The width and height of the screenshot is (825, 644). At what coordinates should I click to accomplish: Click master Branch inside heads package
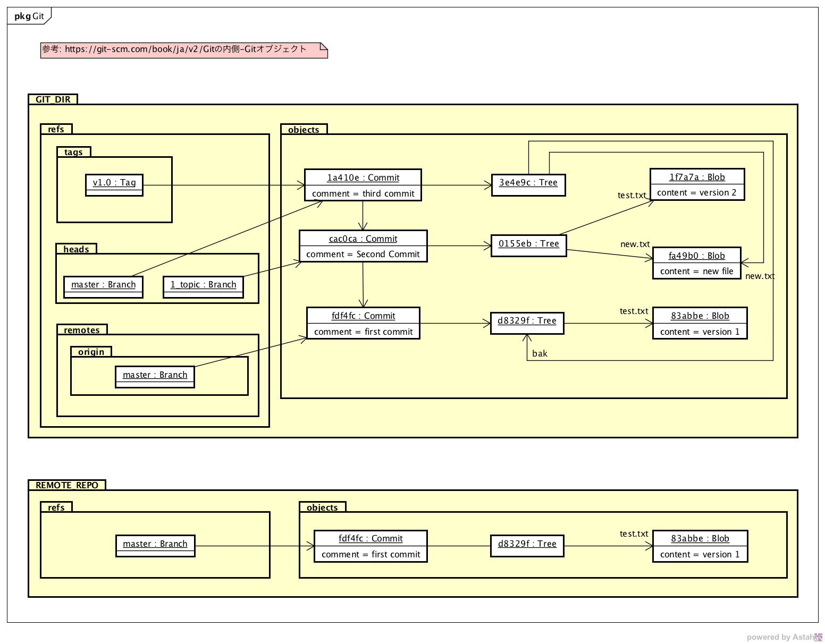coord(103,287)
